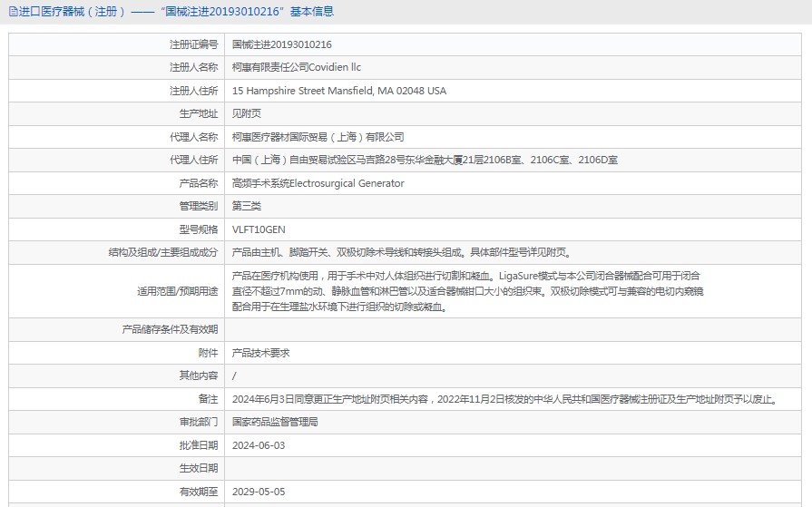Click the model specification VLFT10GEN
Viewport: 812px width, 507px height.
click(x=259, y=229)
